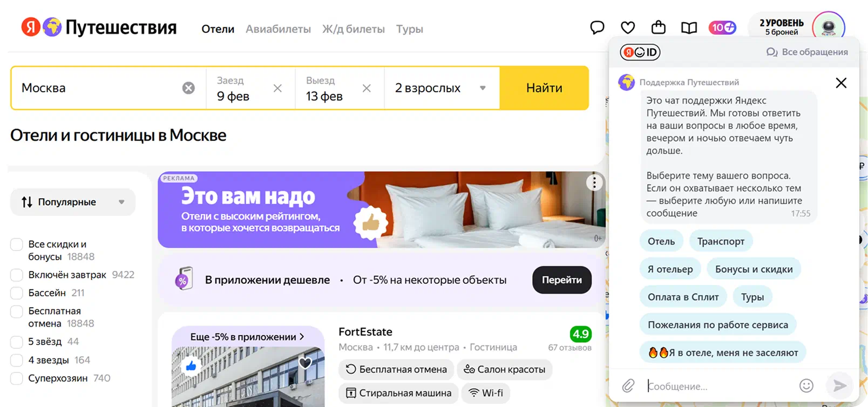
Task: Open the FortEstate hotel title
Action: point(365,332)
